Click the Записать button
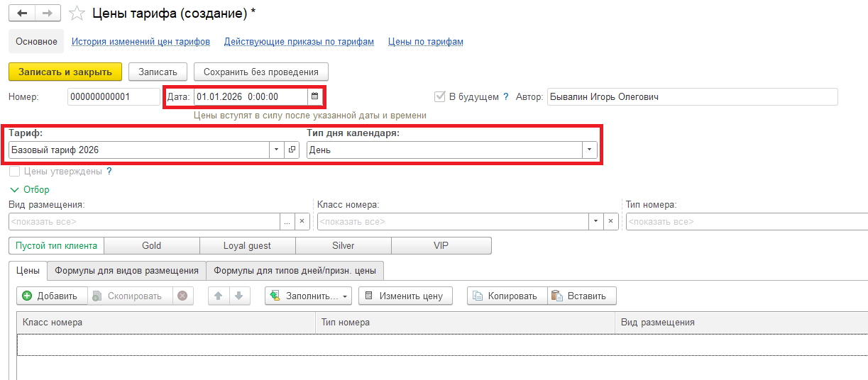The image size is (868, 380). coord(158,72)
